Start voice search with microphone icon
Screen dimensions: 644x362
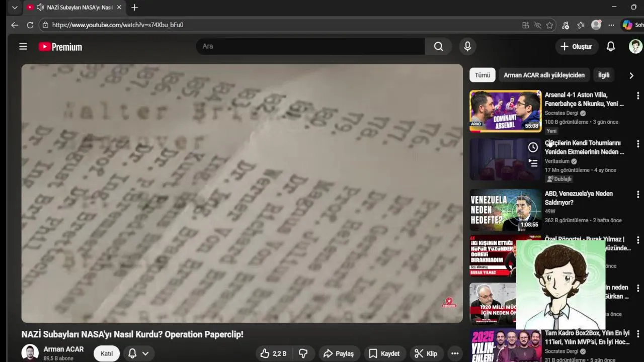(x=467, y=46)
